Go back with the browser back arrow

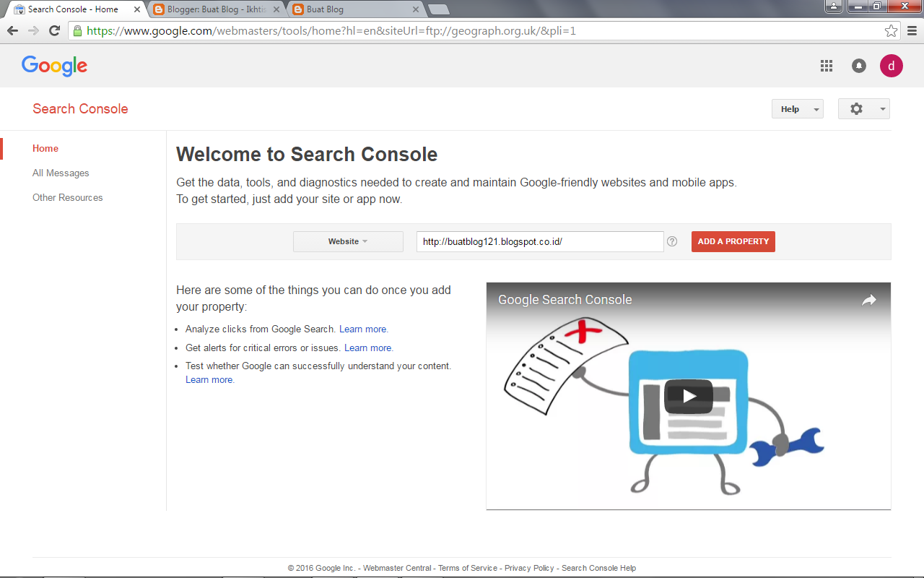pyautogui.click(x=12, y=31)
